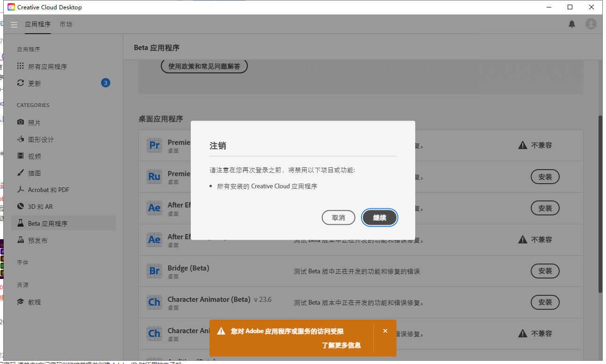Click the Beta 应用程序 flask icon

pos(21,223)
